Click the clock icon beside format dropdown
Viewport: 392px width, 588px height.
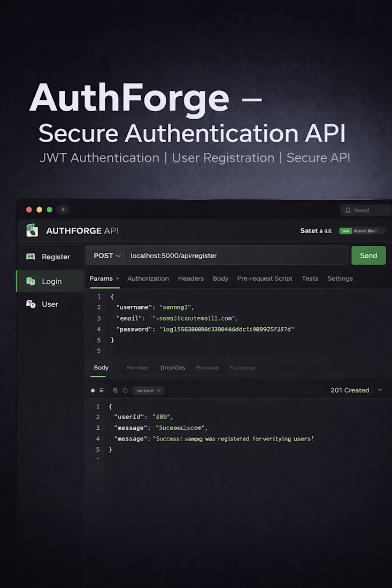click(125, 390)
